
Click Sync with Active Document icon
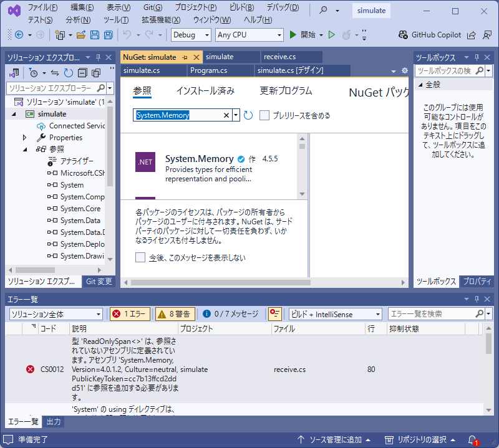tap(55, 73)
